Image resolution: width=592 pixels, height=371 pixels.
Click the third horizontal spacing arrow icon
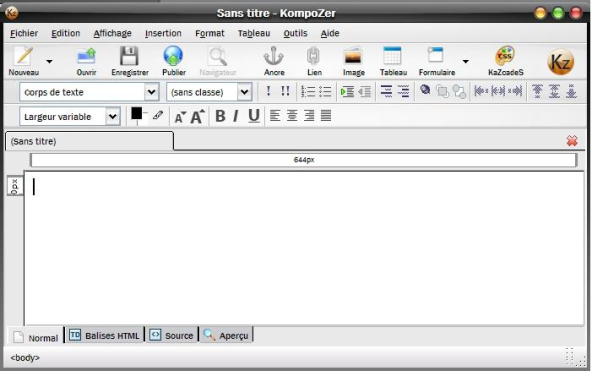pos(515,91)
